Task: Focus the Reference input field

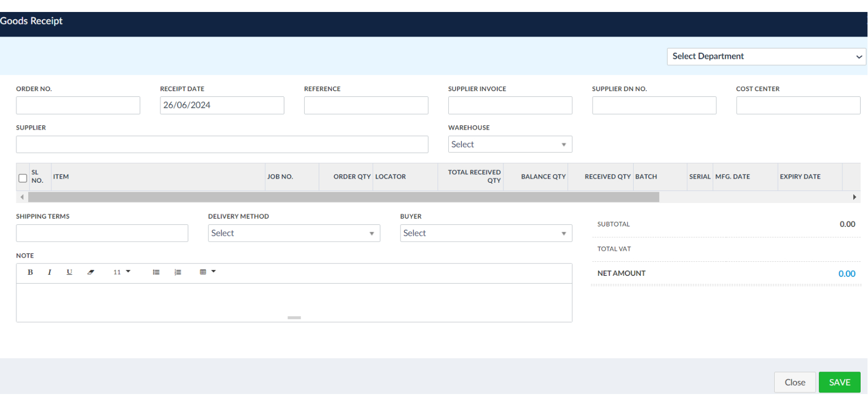Action: 366,105
